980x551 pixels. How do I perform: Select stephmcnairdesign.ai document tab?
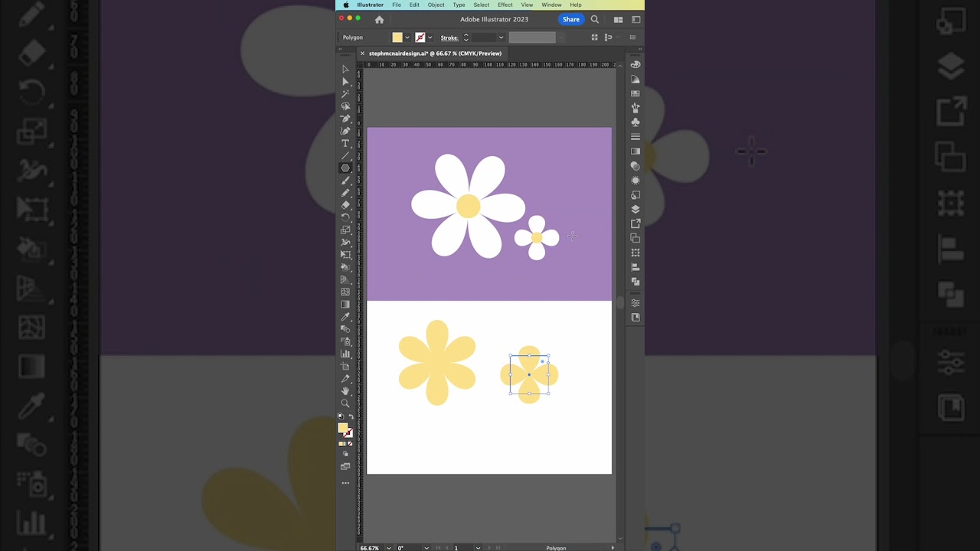pyautogui.click(x=435, y=54)
